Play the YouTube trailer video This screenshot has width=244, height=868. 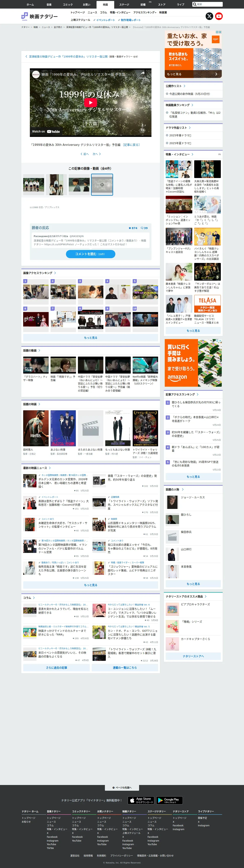90,102
